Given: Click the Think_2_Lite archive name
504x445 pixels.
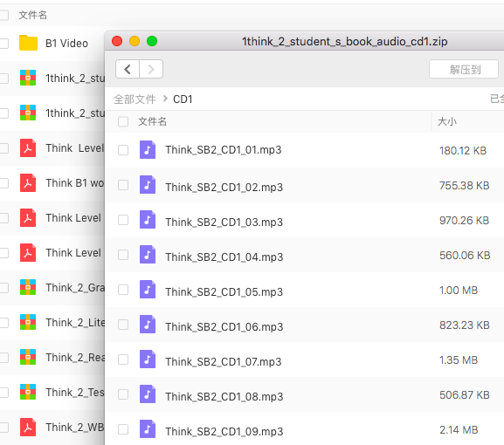Looking at the screenshot, I should click(x=75, y=323).
